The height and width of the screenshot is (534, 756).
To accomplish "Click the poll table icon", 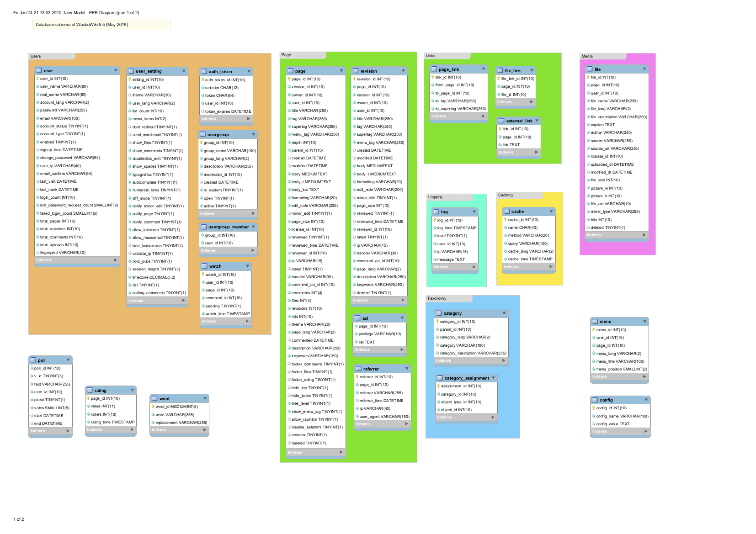I will (x=33, y=360).
